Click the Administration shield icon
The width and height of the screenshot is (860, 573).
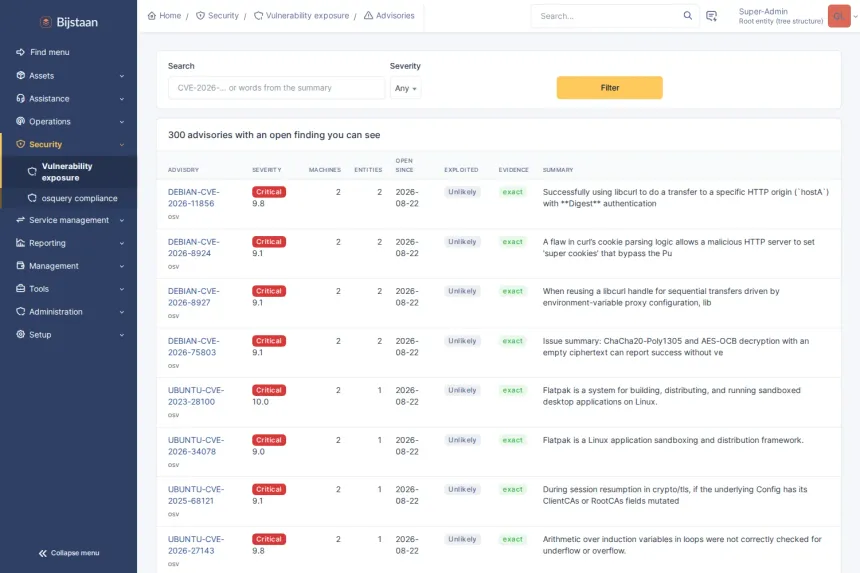(x=20, y=311)
